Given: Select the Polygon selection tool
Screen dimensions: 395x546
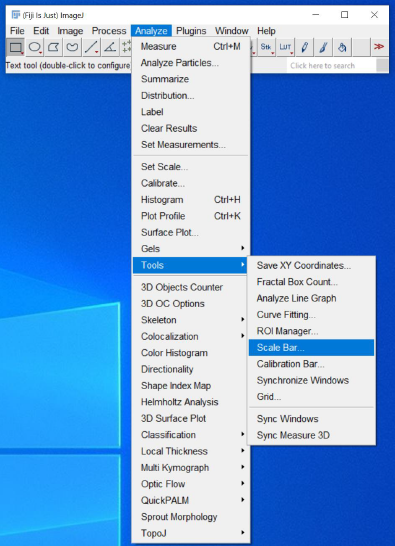Looking at the screenshot, I should (53, 47).
